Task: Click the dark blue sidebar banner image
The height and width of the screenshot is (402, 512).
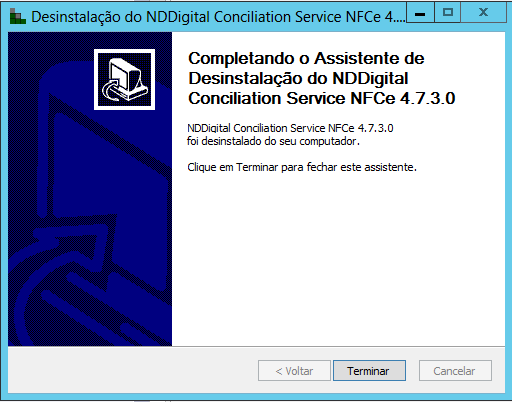Action: pos(90,189)
